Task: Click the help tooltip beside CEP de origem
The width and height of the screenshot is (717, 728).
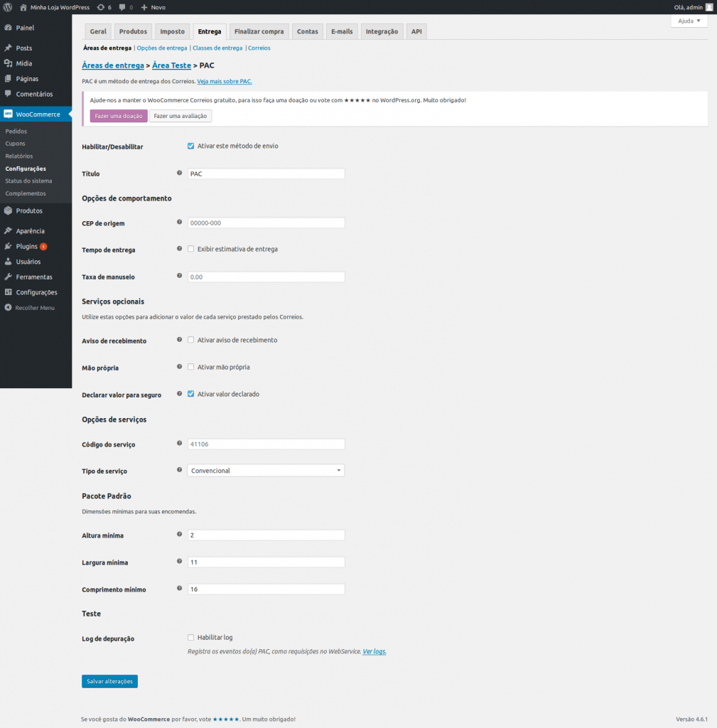Action: (178, 222)
